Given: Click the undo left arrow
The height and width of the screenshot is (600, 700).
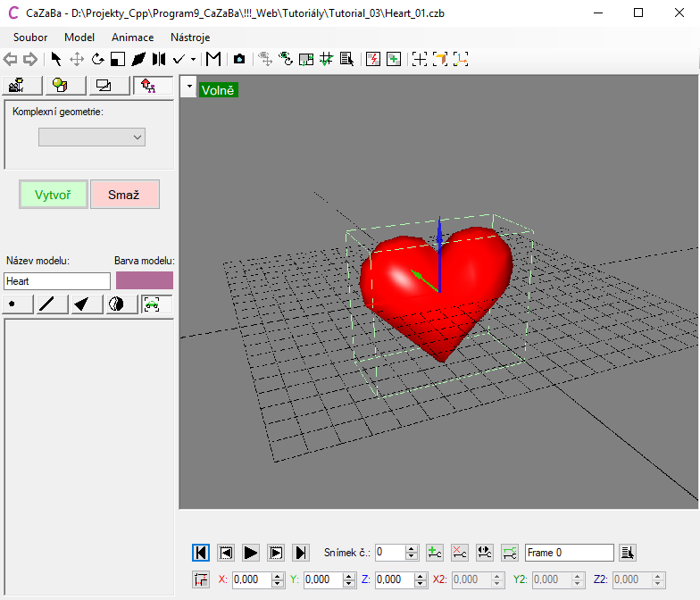Looking at the screenshot, I should tap(12, 60).
